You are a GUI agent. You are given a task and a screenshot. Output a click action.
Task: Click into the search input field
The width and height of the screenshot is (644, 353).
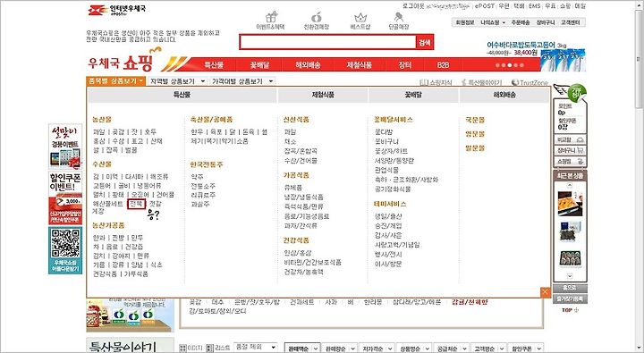[x=327, y=42]
